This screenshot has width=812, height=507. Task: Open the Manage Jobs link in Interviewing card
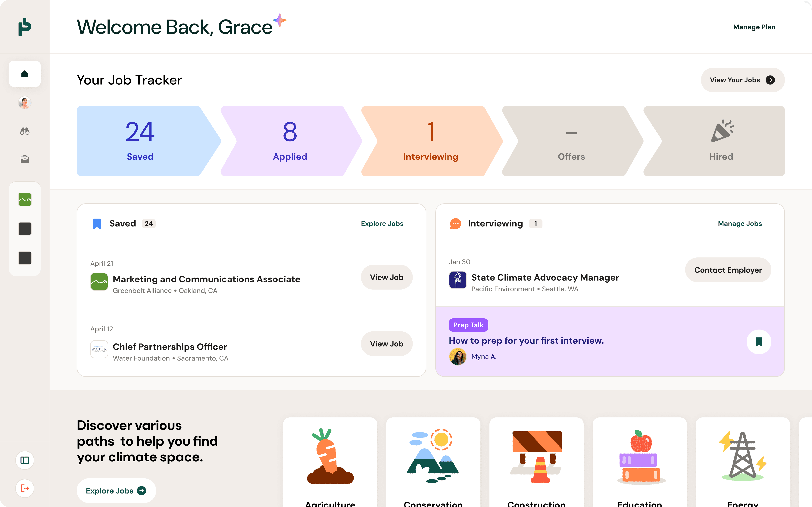[x=739, y=224]
